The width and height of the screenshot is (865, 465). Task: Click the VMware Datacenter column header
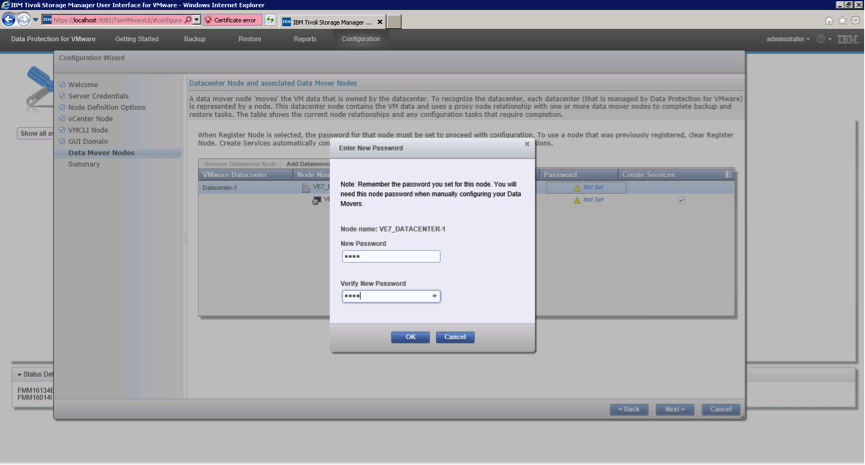pyautogui.click(x=246, y=175)
